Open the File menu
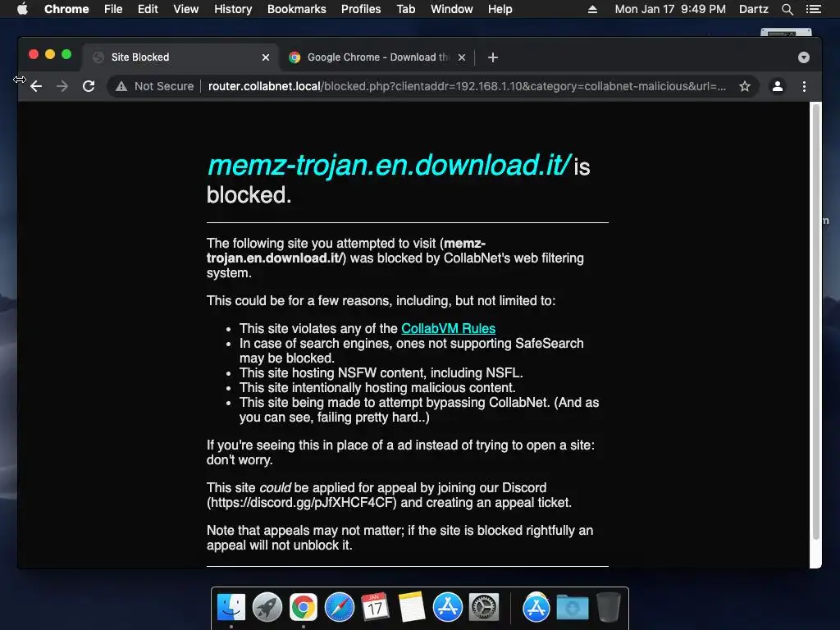840x630 pixels. point(113,9)
